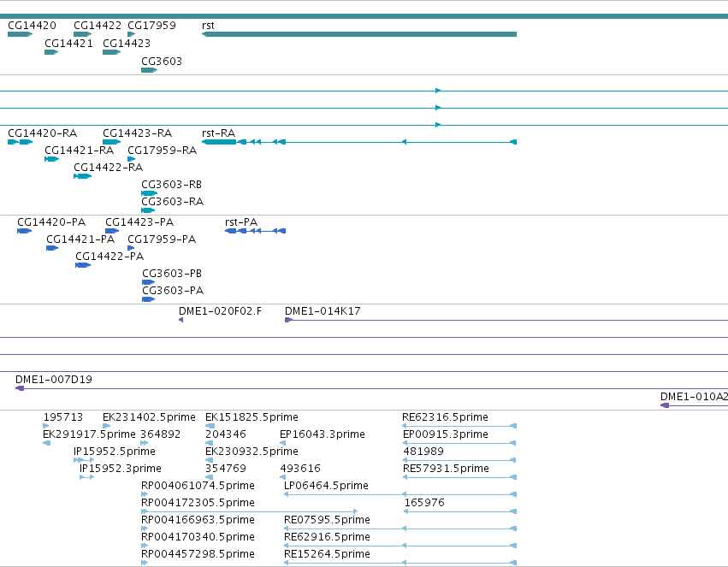Open EST EK291917.5prime
This screenshot has width=728, height=567.
pos(89,434)
